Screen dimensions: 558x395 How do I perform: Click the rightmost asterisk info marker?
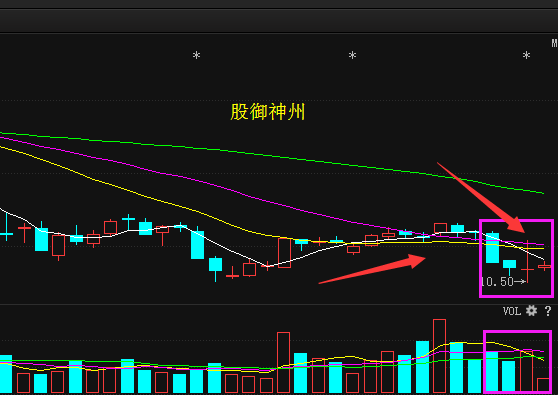point(526,56)
